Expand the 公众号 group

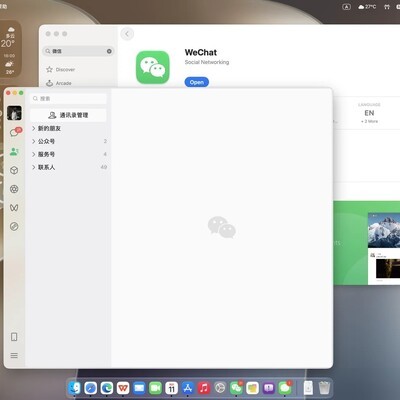pos(68,141)
